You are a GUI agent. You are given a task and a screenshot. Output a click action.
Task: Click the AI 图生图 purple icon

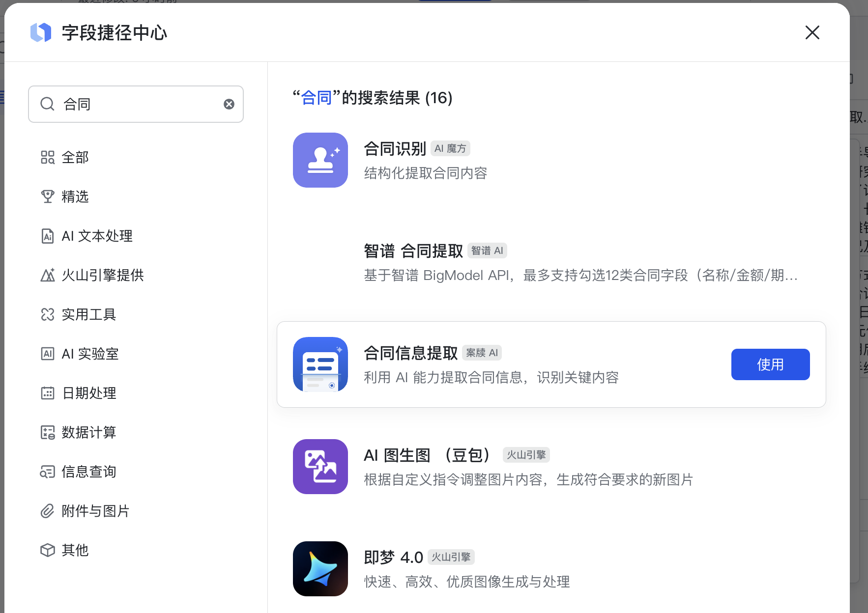coord(320,467)
